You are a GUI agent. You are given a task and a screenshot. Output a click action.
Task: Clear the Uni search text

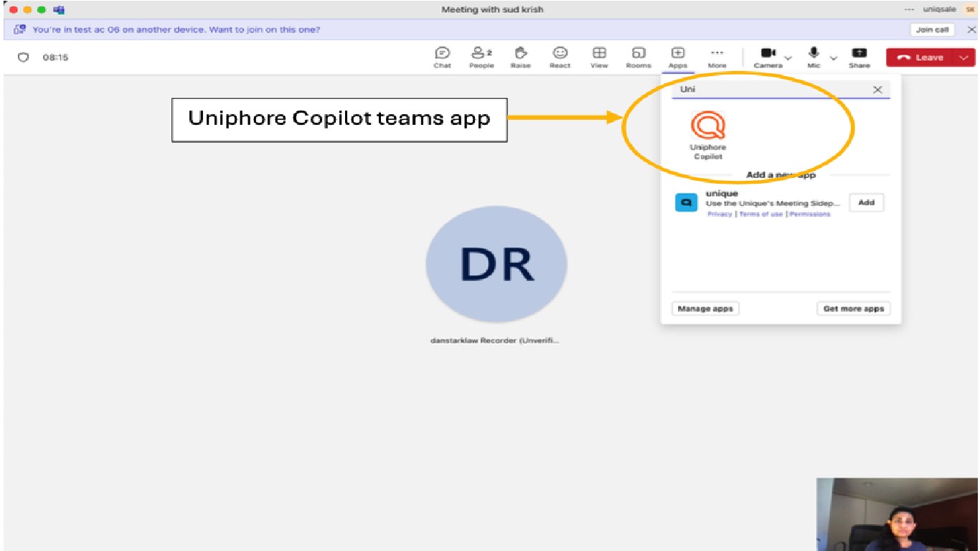[877, 90]
